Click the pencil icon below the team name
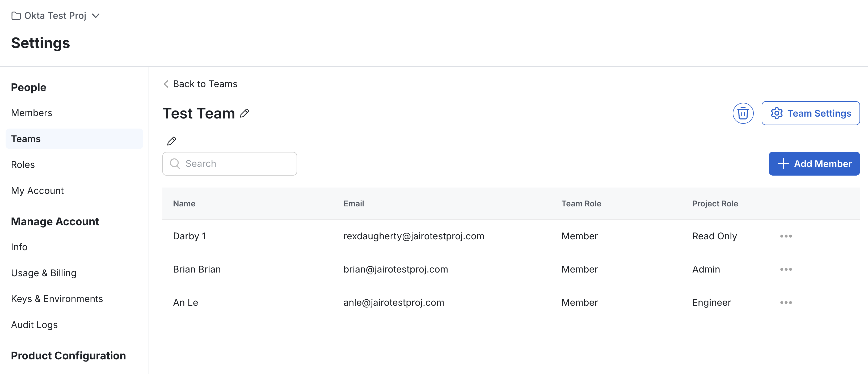868x374 pixels. tap(172, 141)
